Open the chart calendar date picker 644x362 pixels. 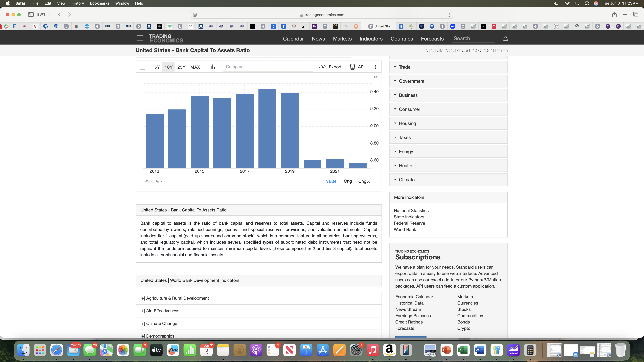142,67
